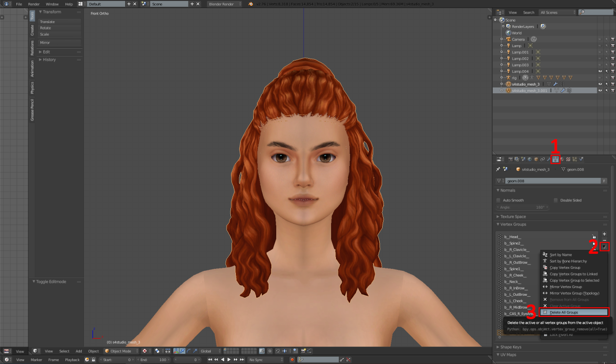The width and height of the screenshot is (616, 364).
Task: Click the F fake user button
Action: (x=604, y=181)
